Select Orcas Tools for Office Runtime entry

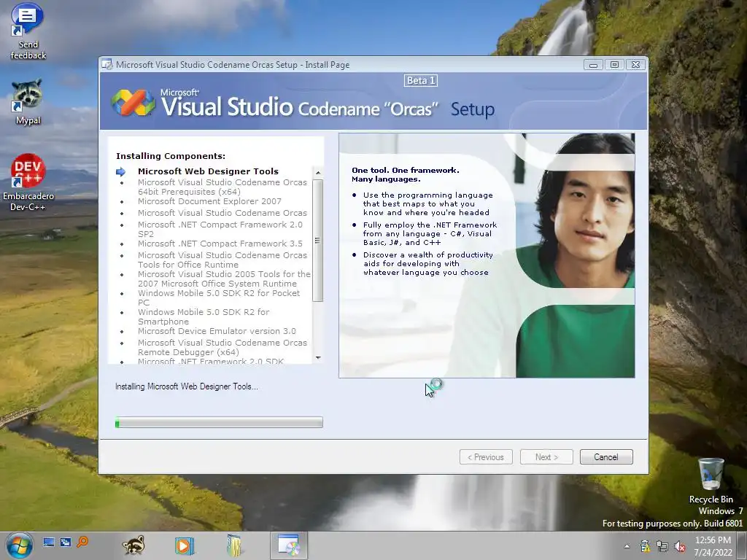coord(222,260)
